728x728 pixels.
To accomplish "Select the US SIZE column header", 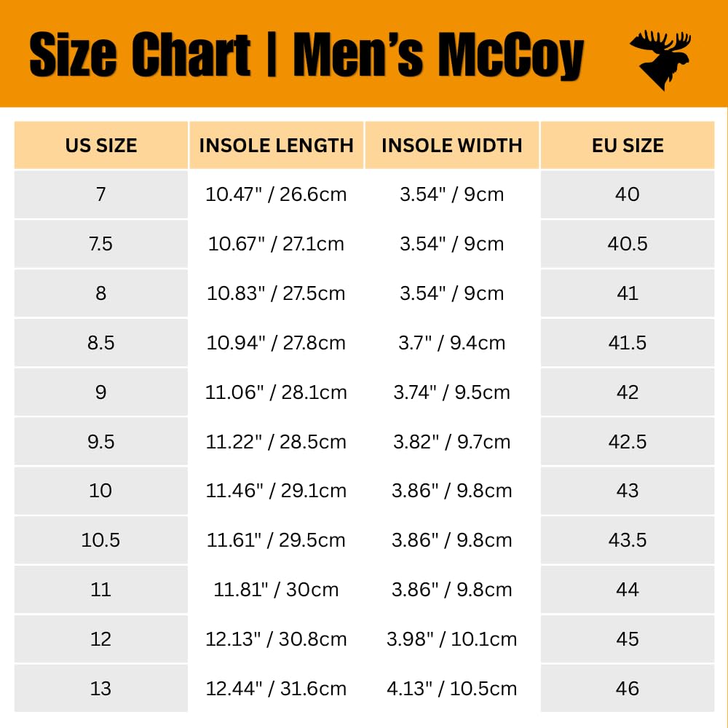I will [100, 146].
